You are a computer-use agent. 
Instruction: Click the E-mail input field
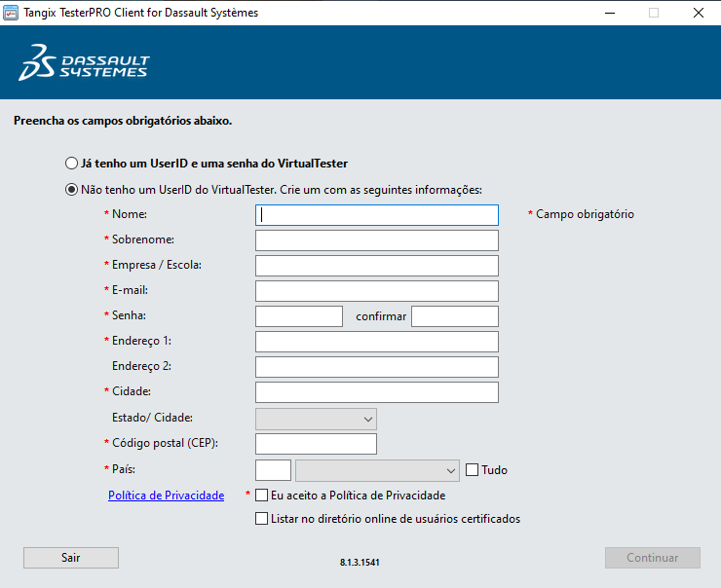(377, 291)
